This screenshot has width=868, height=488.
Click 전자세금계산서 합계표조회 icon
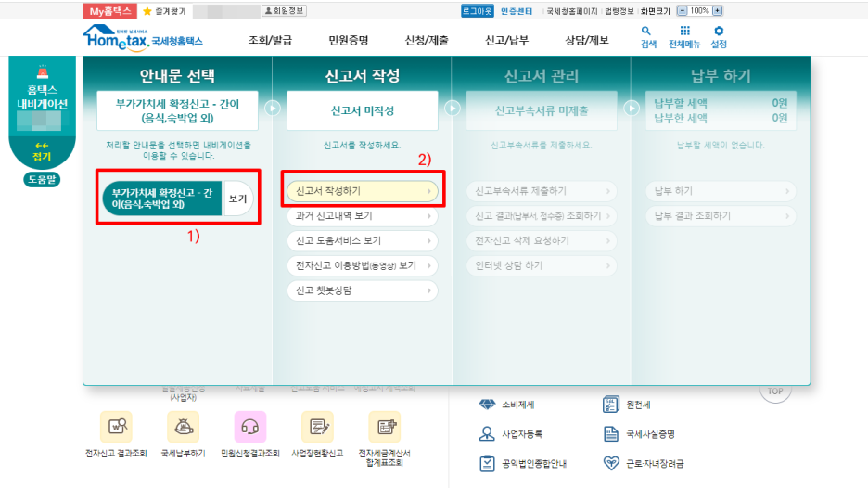point(385,427)
